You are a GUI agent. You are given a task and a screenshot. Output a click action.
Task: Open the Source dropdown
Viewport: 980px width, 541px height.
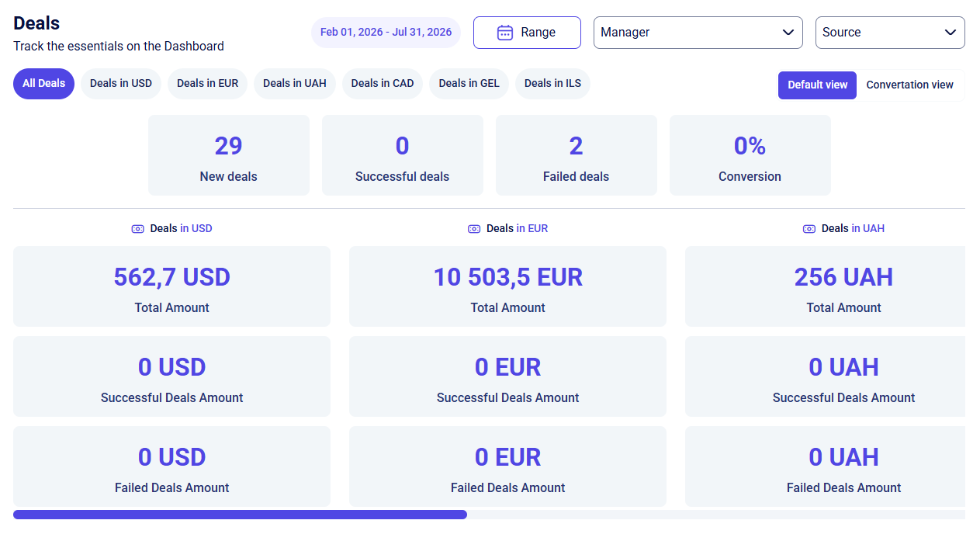click(x=890, y=33)
